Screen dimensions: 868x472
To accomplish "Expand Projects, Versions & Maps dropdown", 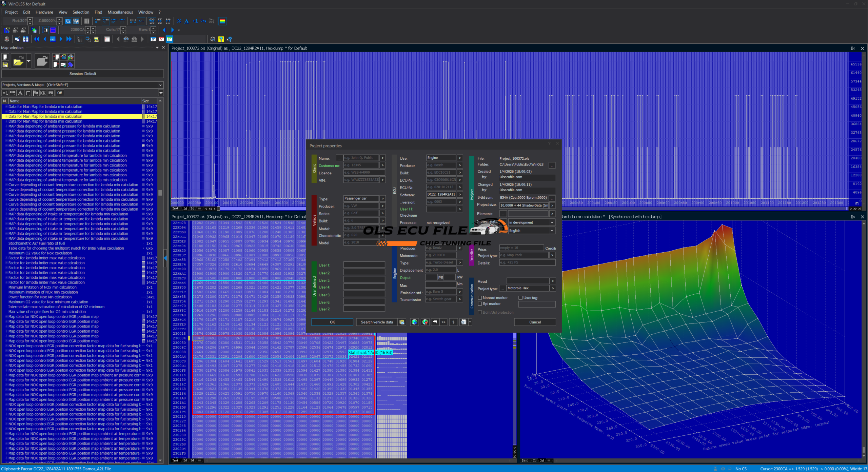I will pyautogui.click(x=160, y=85).
